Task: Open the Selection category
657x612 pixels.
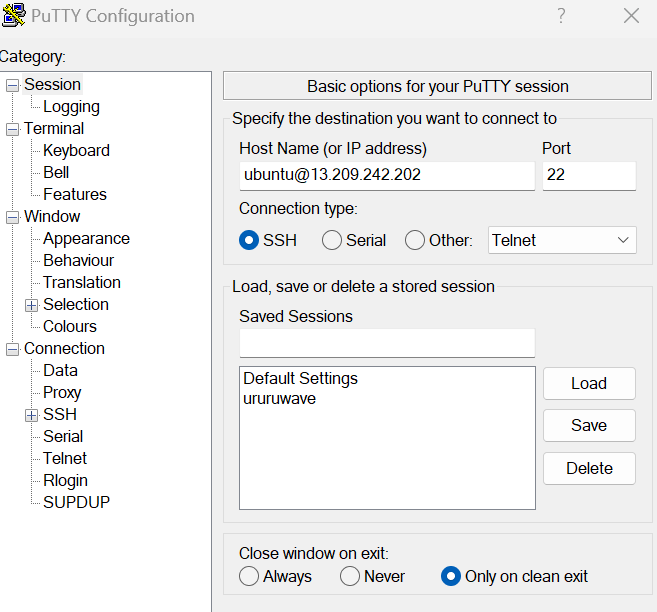Action: [76, 305]
